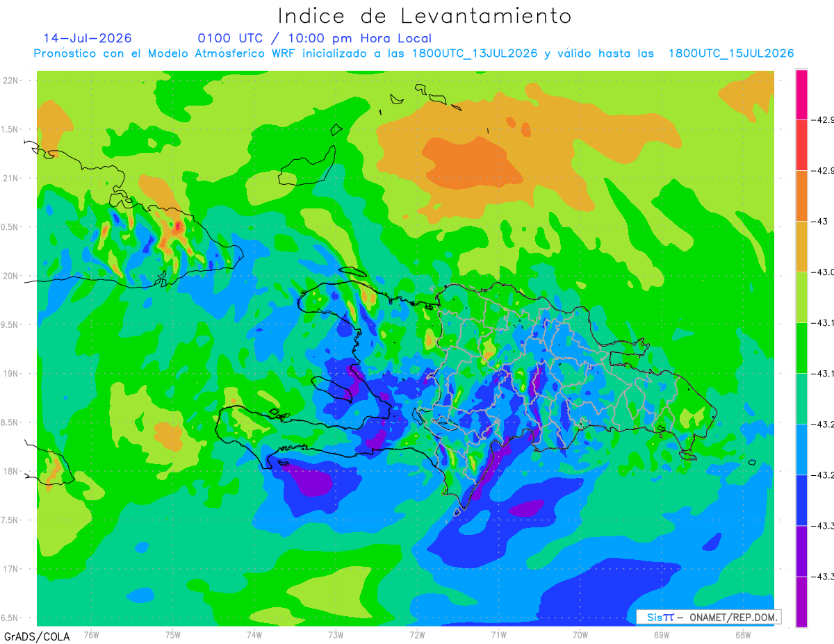Image resolution: width=834 pixels, height=644 pixels.
Task: Click the '68W' longitude label
Action: point(743,634)
